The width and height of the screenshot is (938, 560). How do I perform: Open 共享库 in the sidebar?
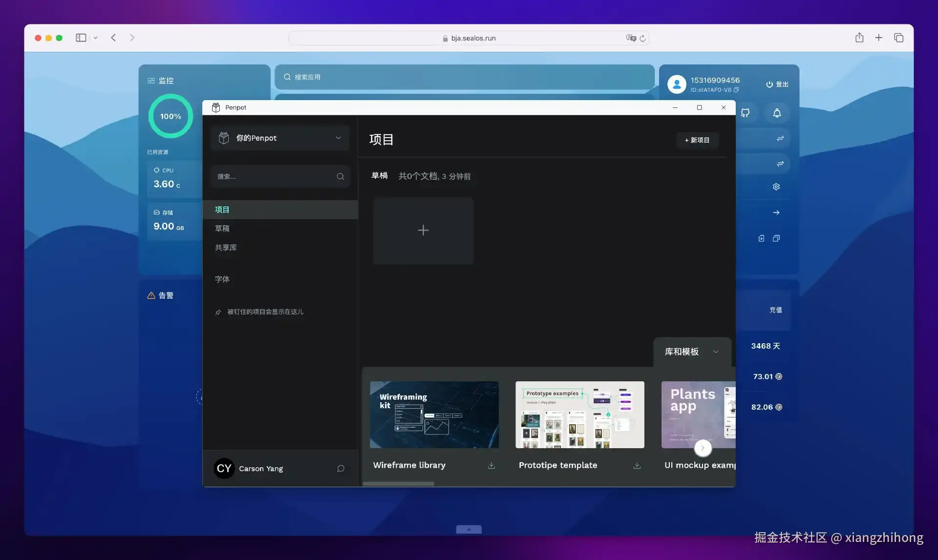tap(226, 248)
